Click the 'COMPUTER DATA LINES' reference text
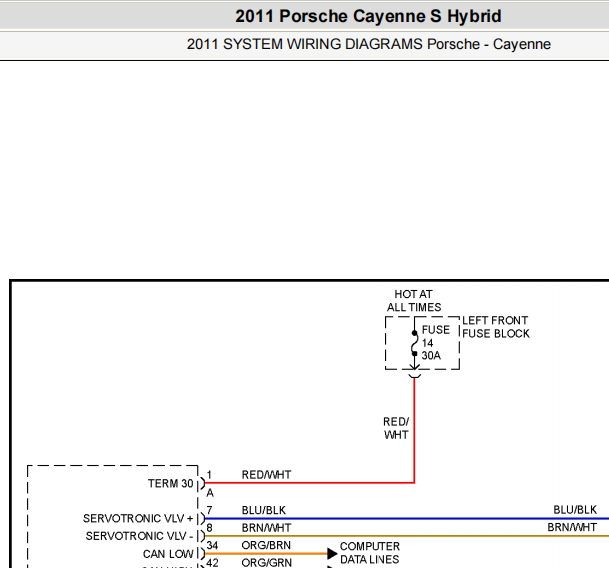 (x=370, y=553)
